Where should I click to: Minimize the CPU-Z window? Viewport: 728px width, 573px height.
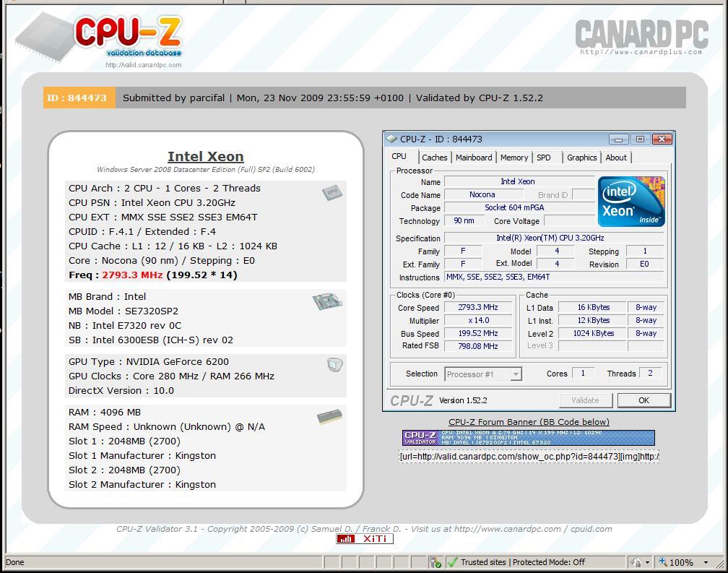[618, 139]
